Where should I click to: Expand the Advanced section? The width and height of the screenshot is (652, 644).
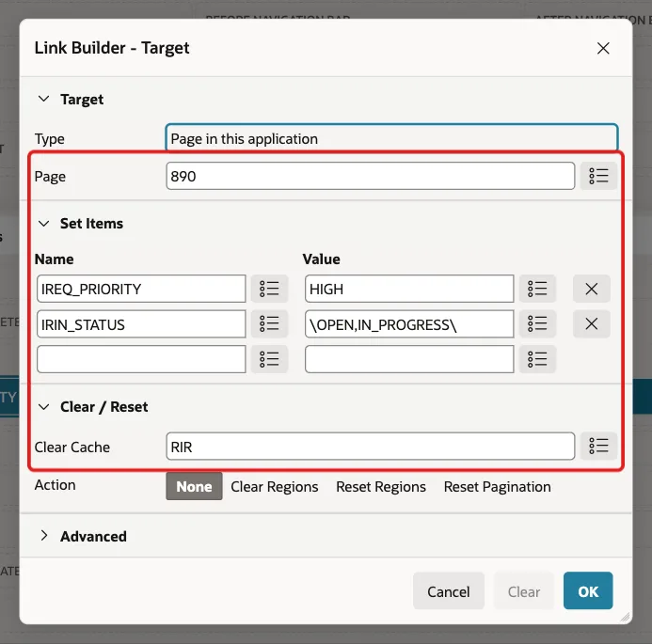coord(43,536)
